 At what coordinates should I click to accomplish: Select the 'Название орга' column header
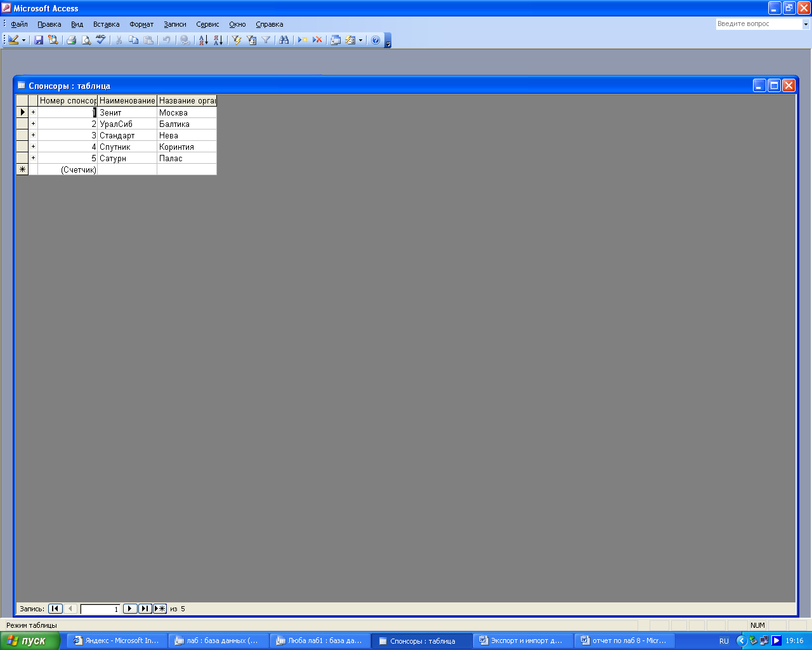[187, 100]
